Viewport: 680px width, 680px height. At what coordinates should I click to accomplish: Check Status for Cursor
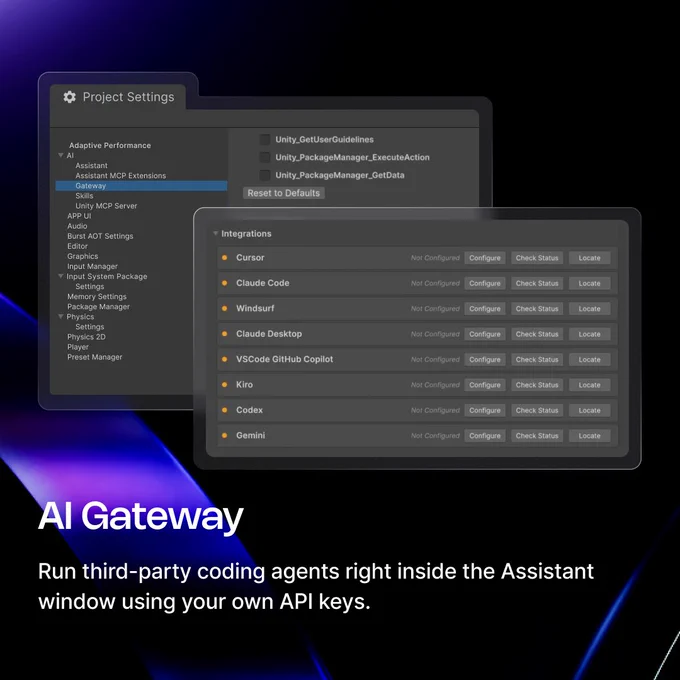[537, 258]
